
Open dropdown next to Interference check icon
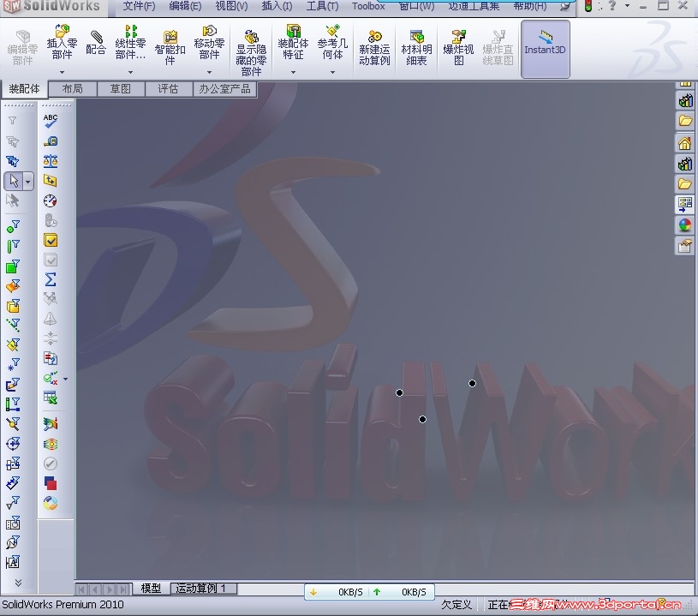click(x=65, y=379)
